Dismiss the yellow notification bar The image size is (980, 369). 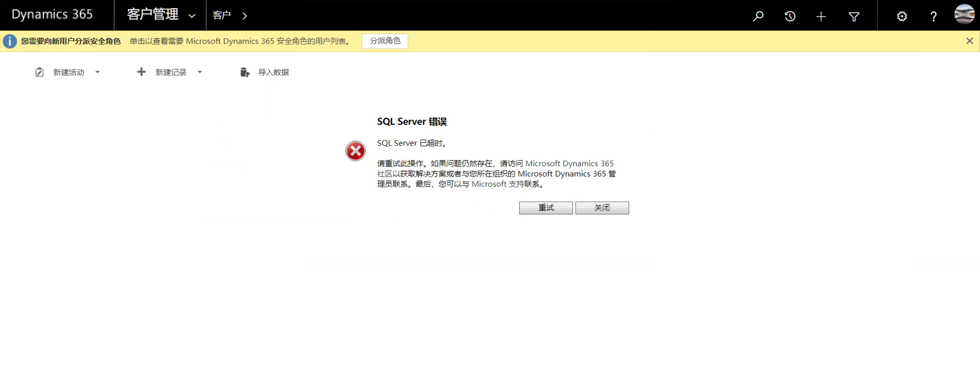970,41
